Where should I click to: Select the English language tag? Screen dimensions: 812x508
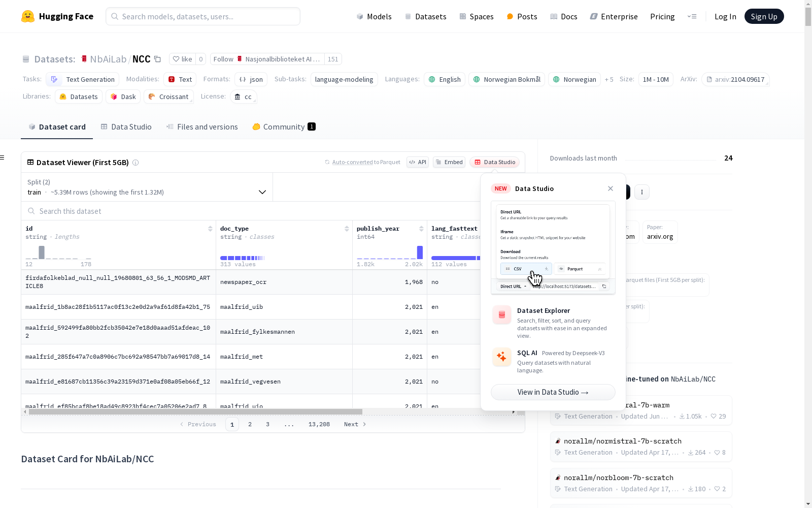pyautogui.click(x=445, y=79)
